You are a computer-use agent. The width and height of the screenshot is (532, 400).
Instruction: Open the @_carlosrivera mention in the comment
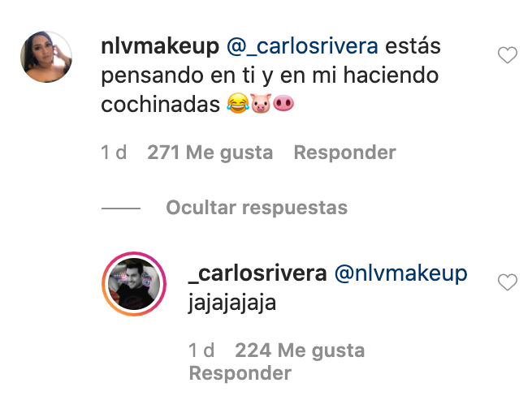pos(302,47)
